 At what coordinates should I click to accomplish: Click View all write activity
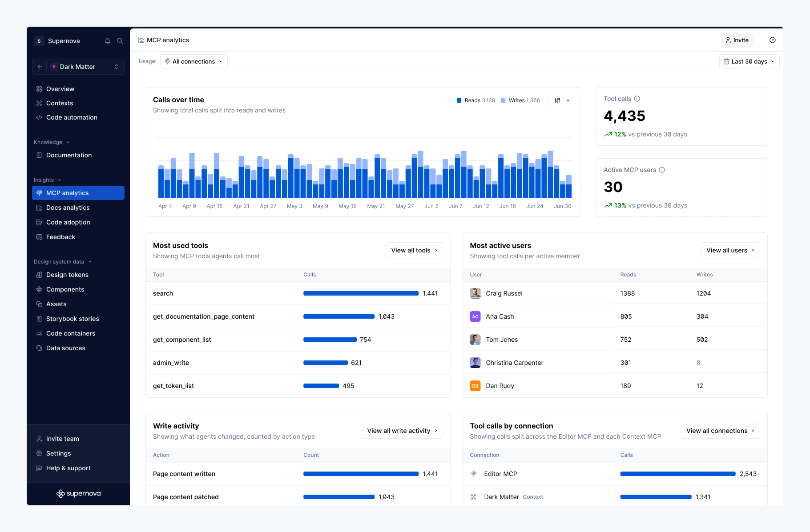click(x=403, y=431)
